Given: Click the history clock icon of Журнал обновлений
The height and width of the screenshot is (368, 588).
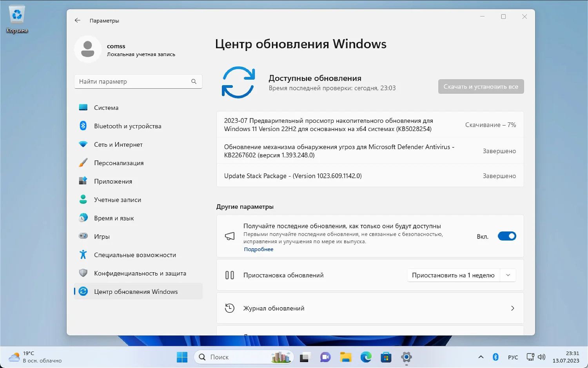Looking at the screenshot, I should pyautogui.click(x=230, y=308).
